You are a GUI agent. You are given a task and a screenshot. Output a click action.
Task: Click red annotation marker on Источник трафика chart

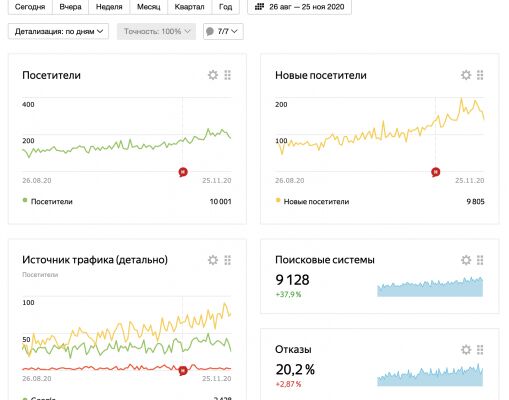pyautogui.click(x=183, y=370)
